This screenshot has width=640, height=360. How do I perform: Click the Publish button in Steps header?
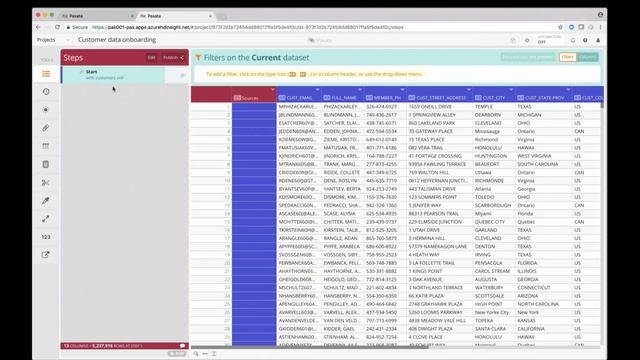174,58
